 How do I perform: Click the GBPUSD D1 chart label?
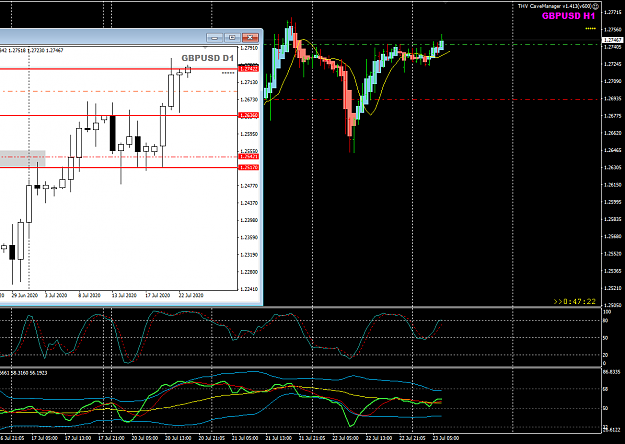point(207,58)
